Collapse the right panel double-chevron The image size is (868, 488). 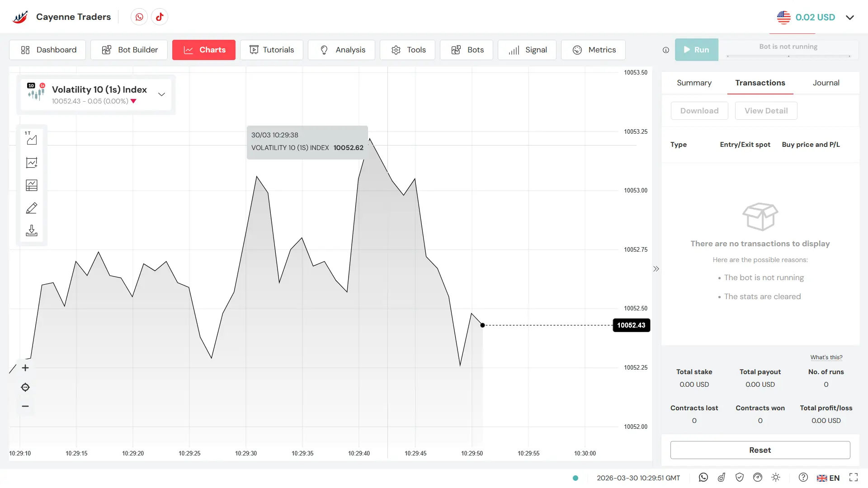click(656, 269)
